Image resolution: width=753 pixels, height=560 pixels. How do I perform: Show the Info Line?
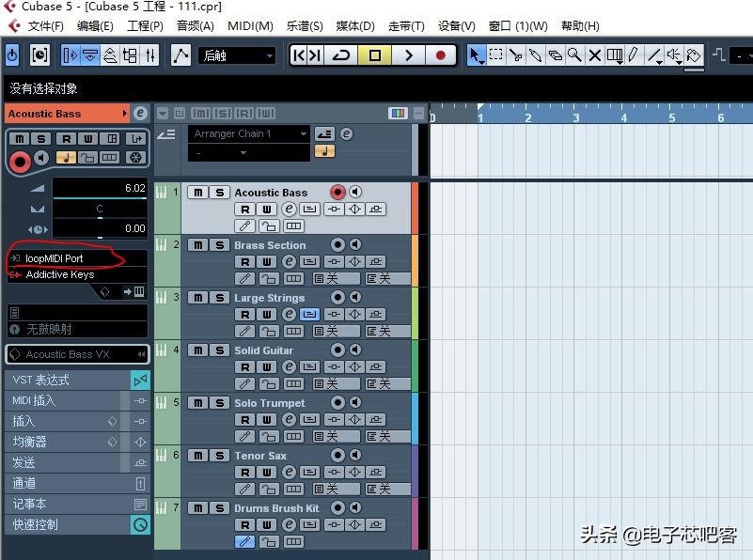[90, 55]
